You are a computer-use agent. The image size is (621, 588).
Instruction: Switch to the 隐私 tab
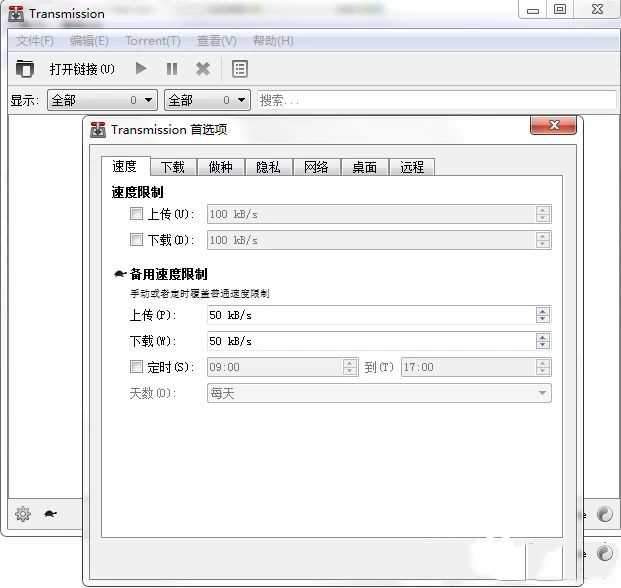tap(268, 167)
